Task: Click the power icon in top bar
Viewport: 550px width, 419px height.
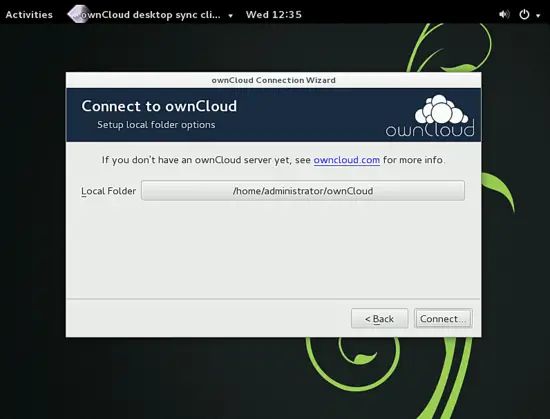Action: [x=524, y=14]
